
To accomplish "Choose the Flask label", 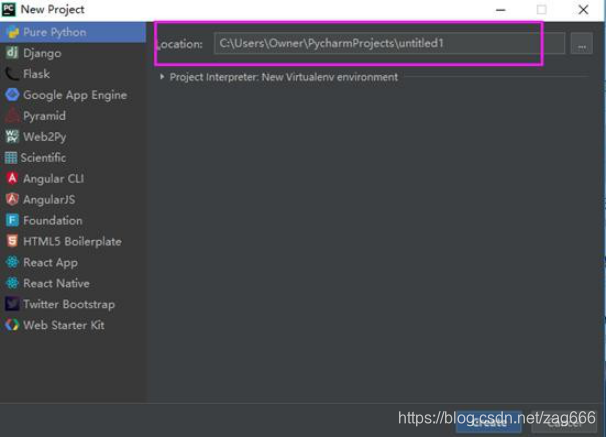I will tap(36, 74).
